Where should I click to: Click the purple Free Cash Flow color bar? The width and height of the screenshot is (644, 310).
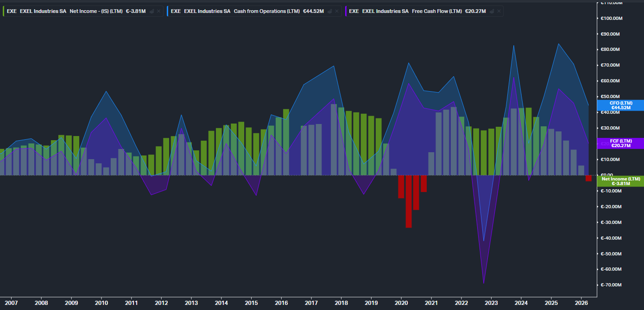pos(346,11)
